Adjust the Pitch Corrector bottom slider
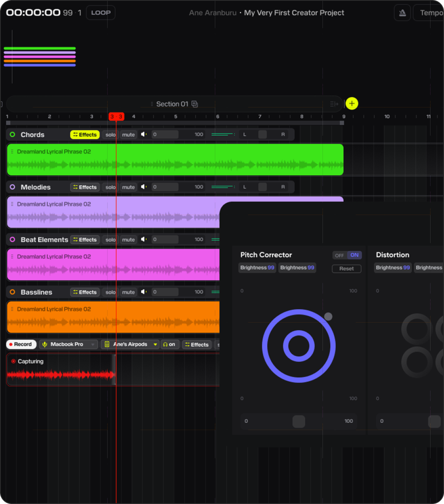The height and width of the screenshot is (504, 444). tap(299, 421)
